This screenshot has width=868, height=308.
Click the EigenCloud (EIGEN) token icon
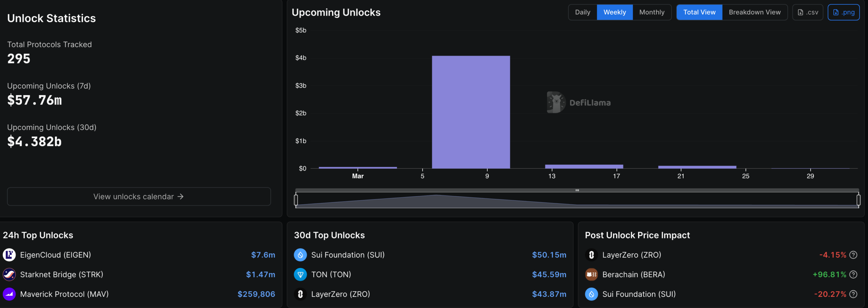pos(9,255)
